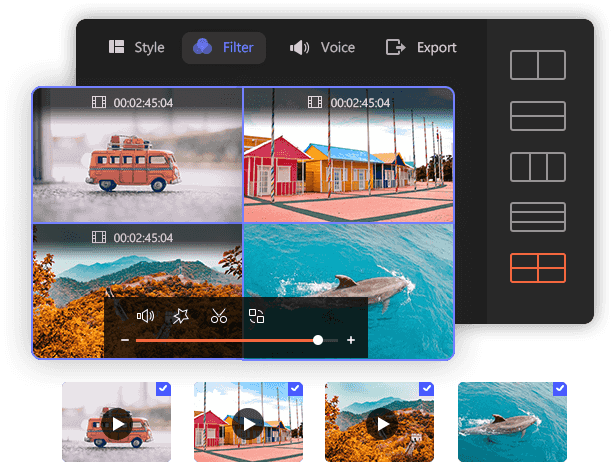Choose the three-row split layout

coord(538,217)
